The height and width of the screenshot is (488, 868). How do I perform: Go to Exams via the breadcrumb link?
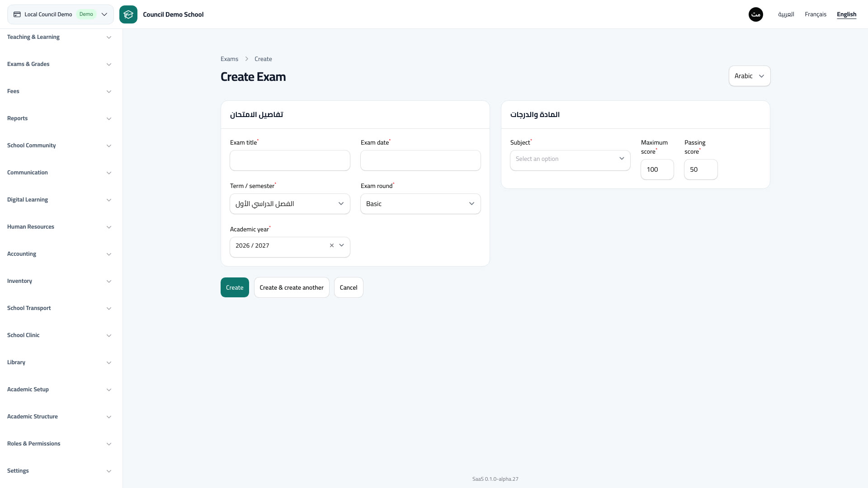point(229,59)
